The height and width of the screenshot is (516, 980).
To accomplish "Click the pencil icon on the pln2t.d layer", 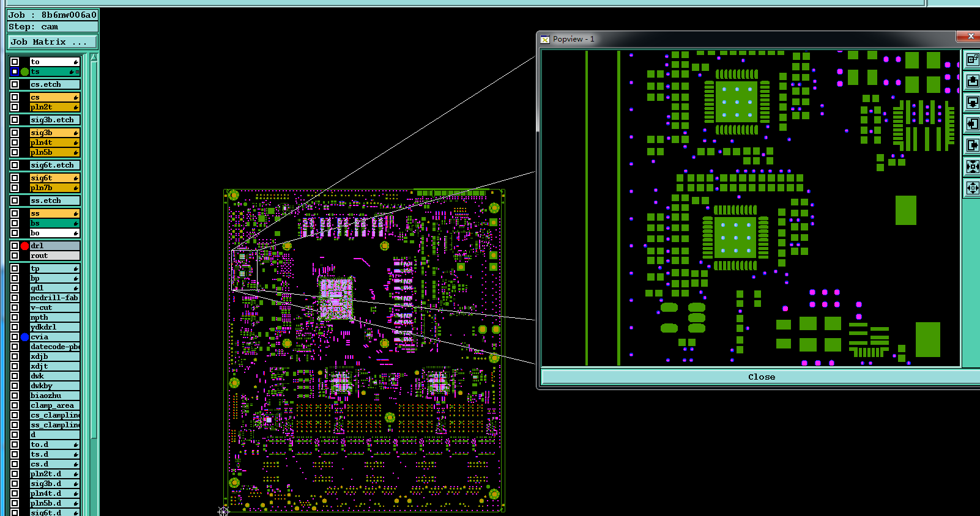I will click(76, 474).
